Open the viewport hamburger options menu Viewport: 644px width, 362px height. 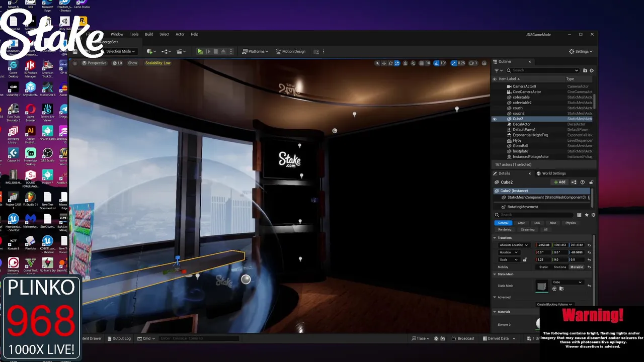(75, 63)
